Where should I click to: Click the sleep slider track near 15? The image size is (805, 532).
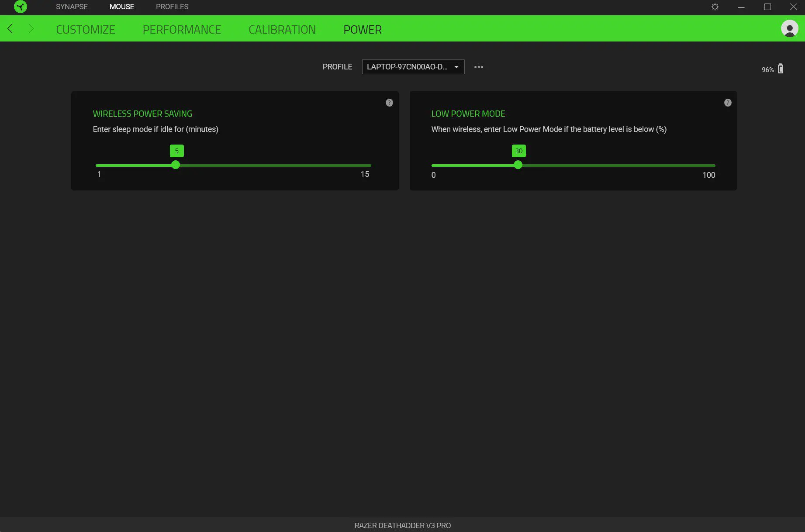pos(365,166)
